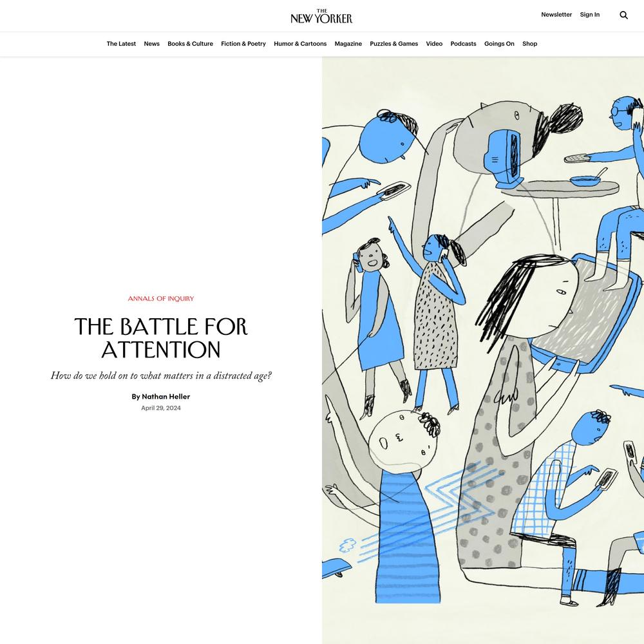Open the Video section
The height and width of the screenshot is (644, 644).
click(434, 44)
